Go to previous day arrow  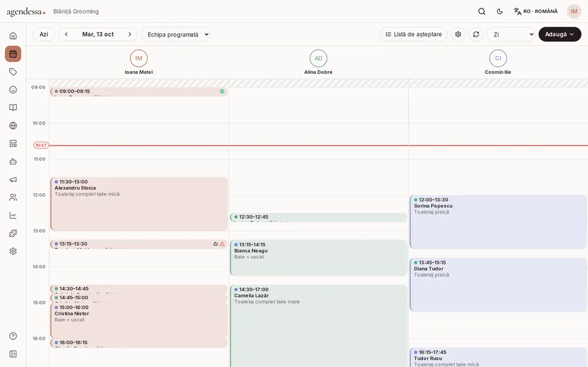pos(67,34)
